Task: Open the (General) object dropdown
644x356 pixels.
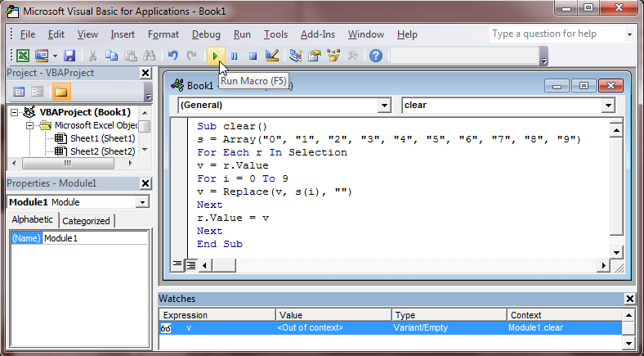Action: pos(384,106)
